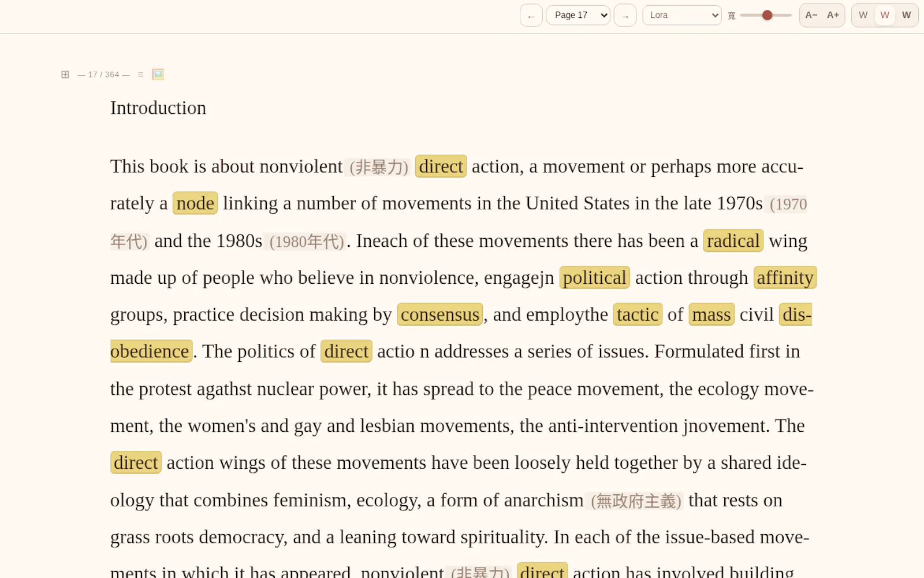Select the light font weight W

point(863,16)
